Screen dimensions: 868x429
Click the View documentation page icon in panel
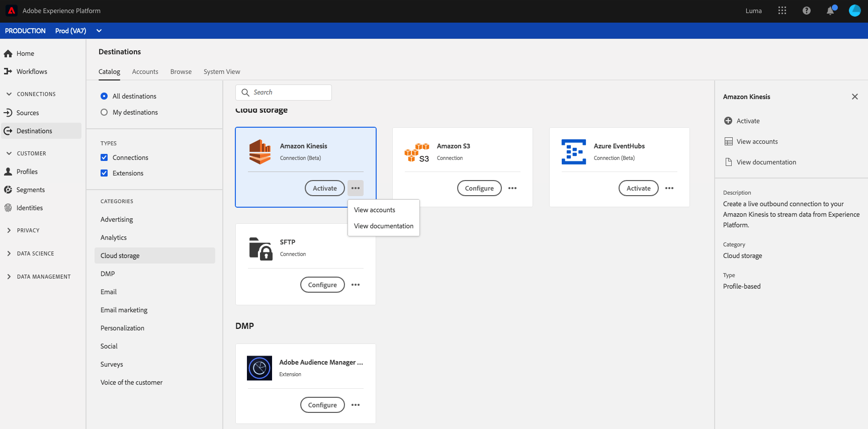(728, 162)
